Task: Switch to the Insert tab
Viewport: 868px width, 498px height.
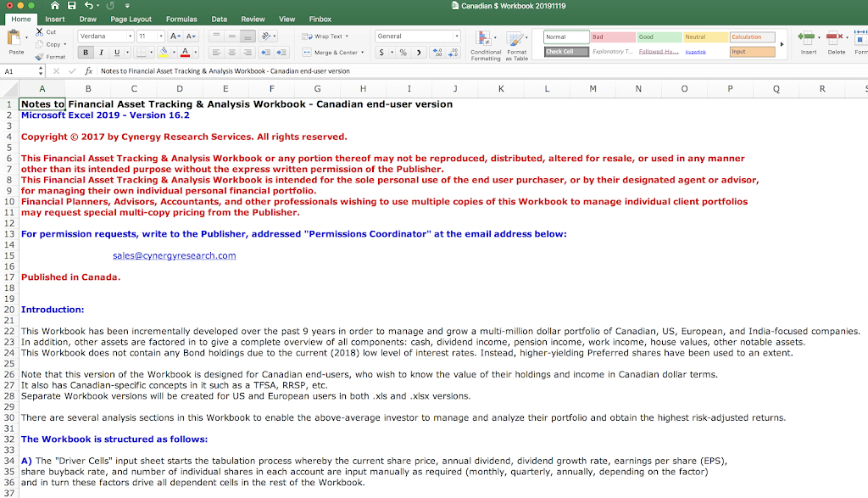Action: click(55, 19)
